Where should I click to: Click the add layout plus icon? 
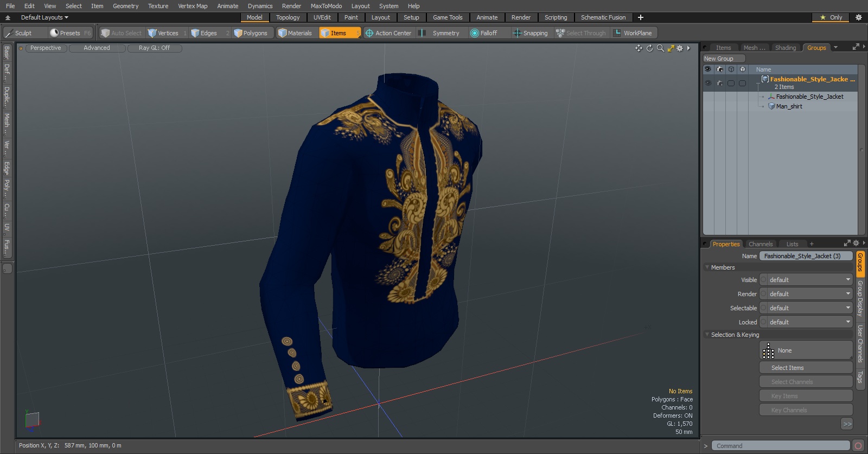coord(641,17)
